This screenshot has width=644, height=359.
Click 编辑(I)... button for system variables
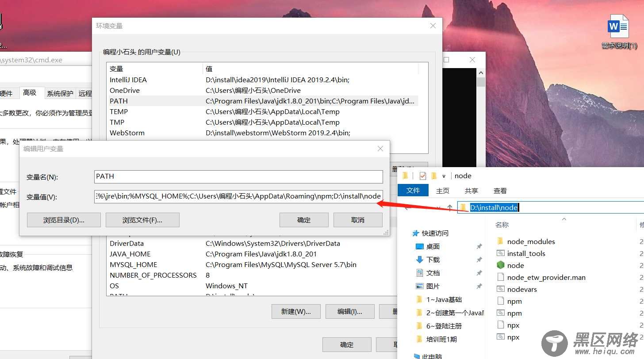[x=350, y=311]
